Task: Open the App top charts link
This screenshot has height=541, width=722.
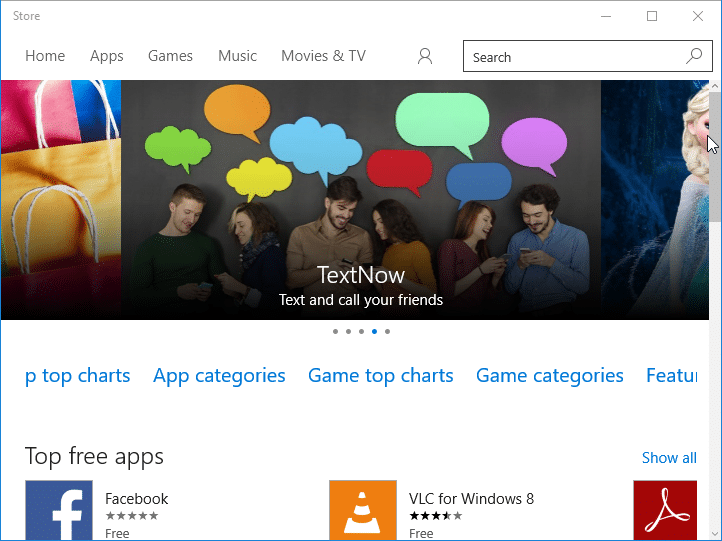Action: point(77,376)
